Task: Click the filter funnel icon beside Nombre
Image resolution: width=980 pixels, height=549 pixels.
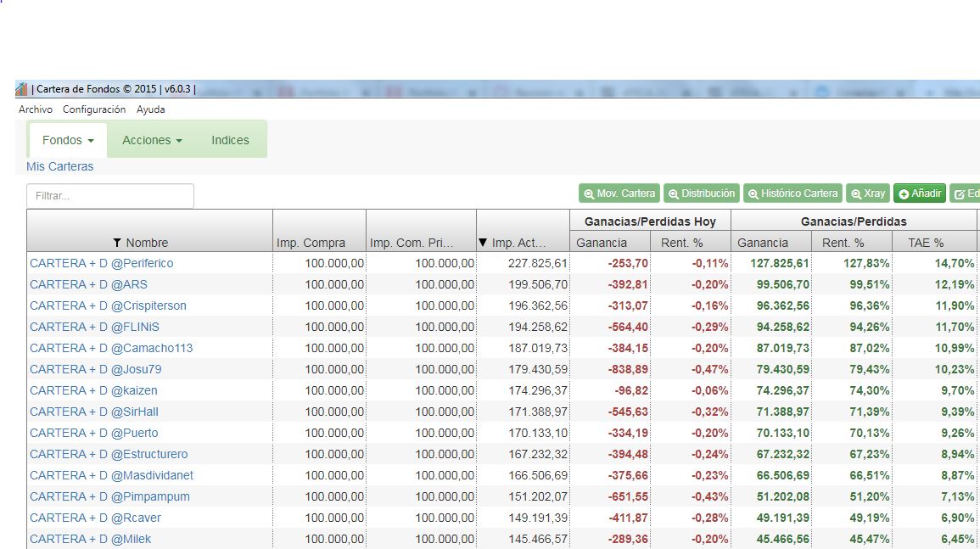Action: pos(117,243)
